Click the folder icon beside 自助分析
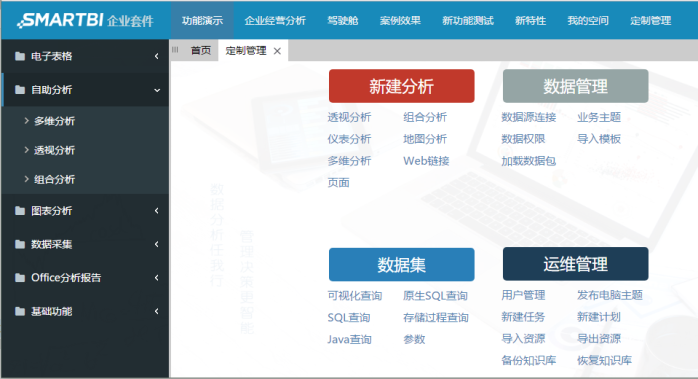This screenshot has height=379, width=698. (x=20, y=90)
